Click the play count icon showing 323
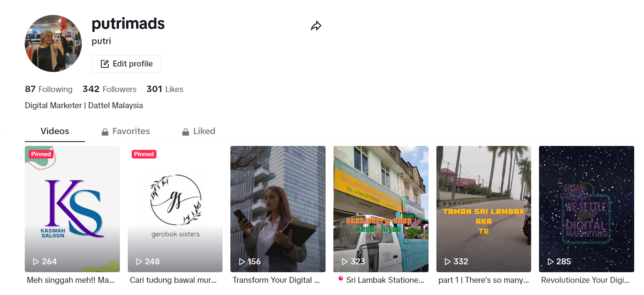This screenshot has width=644, height=295. click(344, 262)
